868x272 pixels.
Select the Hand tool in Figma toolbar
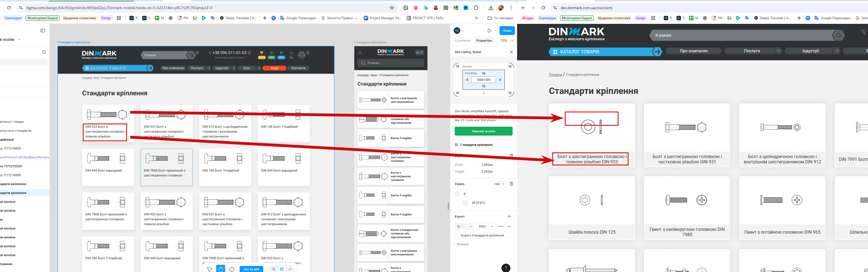click(x=221, y=269)
